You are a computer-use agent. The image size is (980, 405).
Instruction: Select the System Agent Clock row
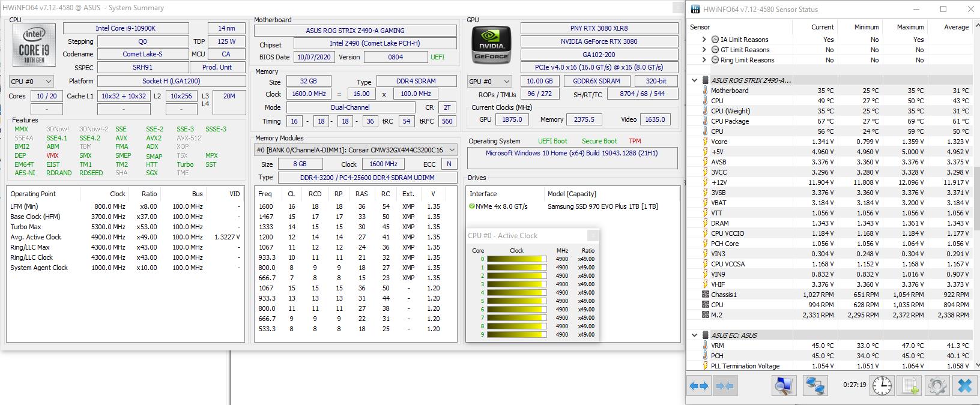tap(126, 268)
